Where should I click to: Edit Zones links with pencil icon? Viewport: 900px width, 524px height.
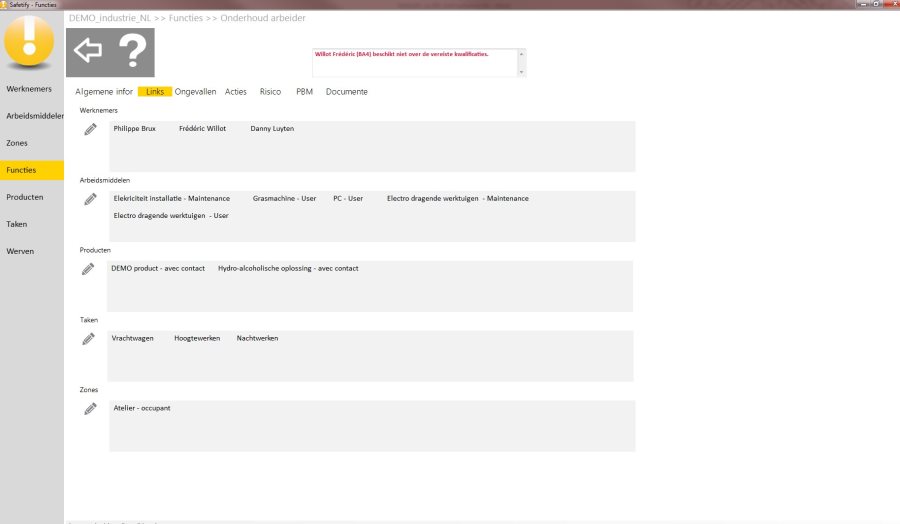90,409
